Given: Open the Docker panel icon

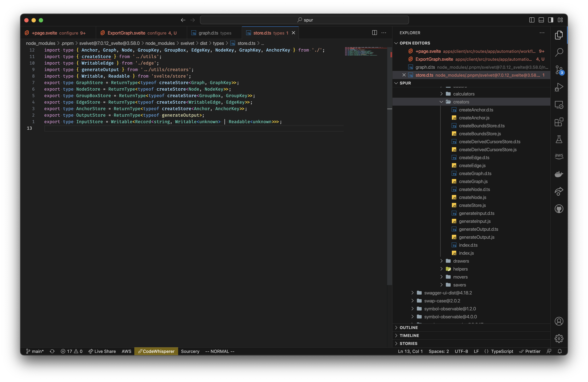Looking at the screenshot, I should (x=559, y=174).
